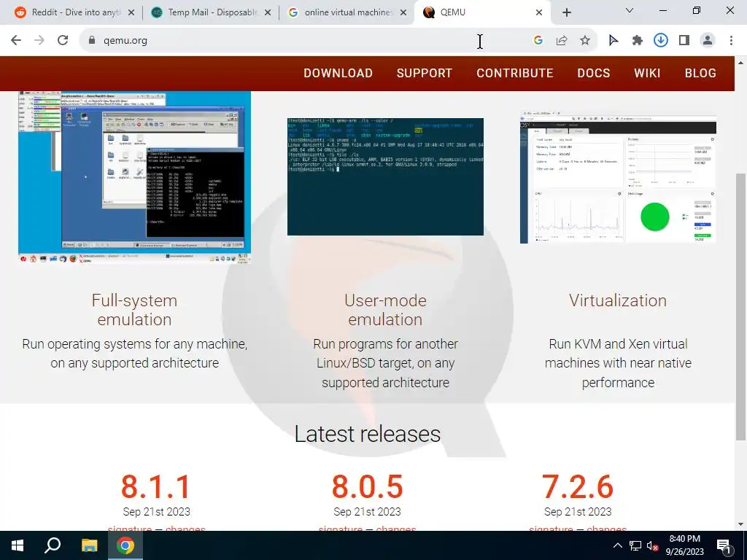The height and width of the screenshot is (560, 747).
Task: Open a new browser tab
Action: (566, 12)
